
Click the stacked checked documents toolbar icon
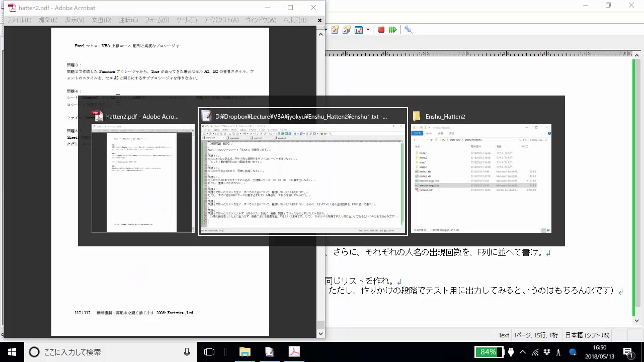347,30
